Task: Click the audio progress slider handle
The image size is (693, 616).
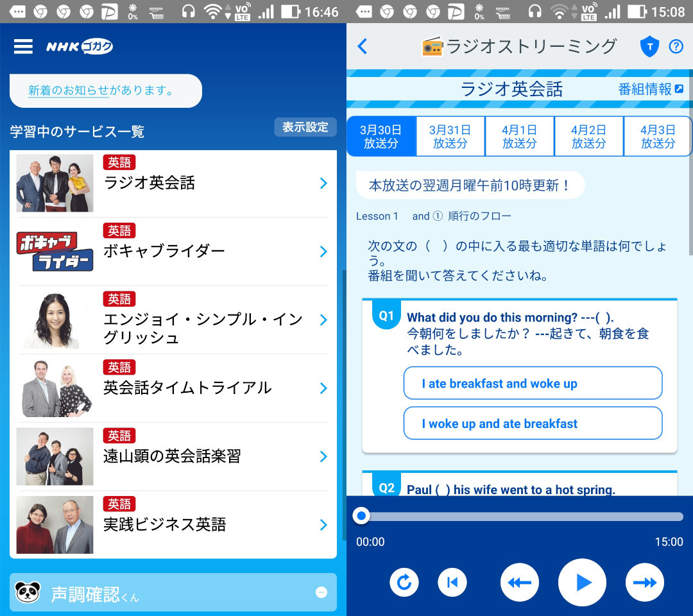Action: [x=362, y=516]
